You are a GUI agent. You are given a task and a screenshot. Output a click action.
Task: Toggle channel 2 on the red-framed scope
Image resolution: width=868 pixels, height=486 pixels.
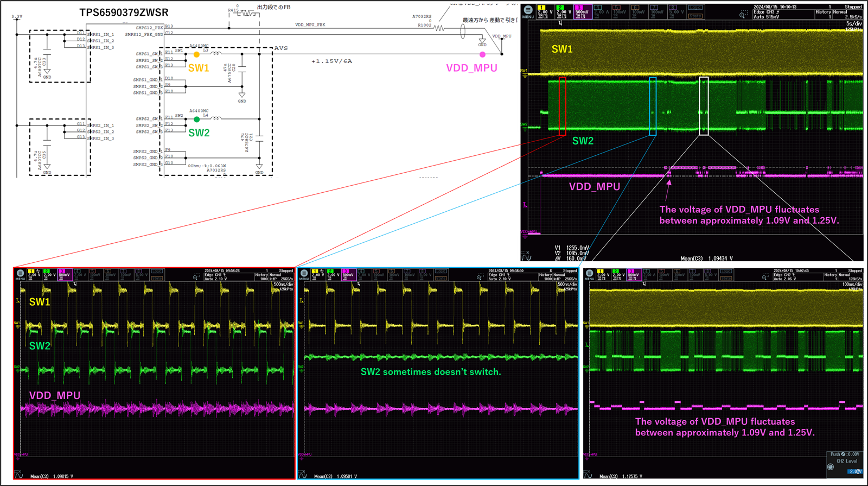(x=50, y=275)
